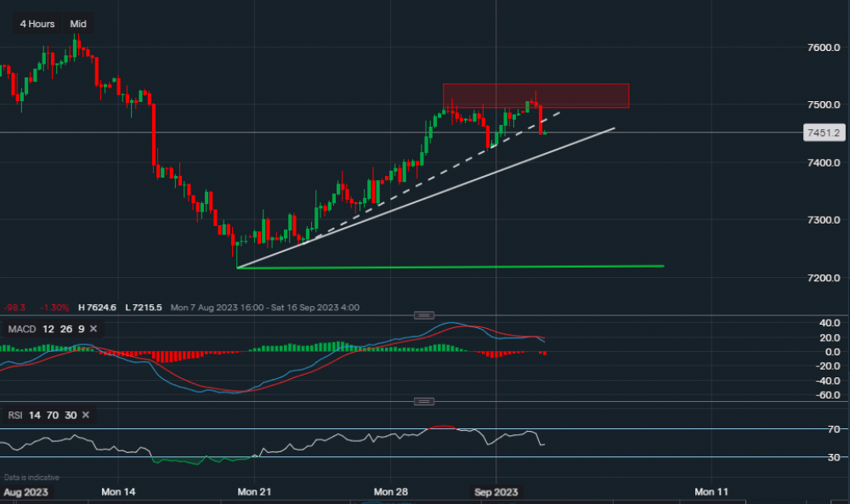This screenshot has width=850, height=504.
Task: Click the Mon 21 date axis label
Action: [x=256, y=492]
